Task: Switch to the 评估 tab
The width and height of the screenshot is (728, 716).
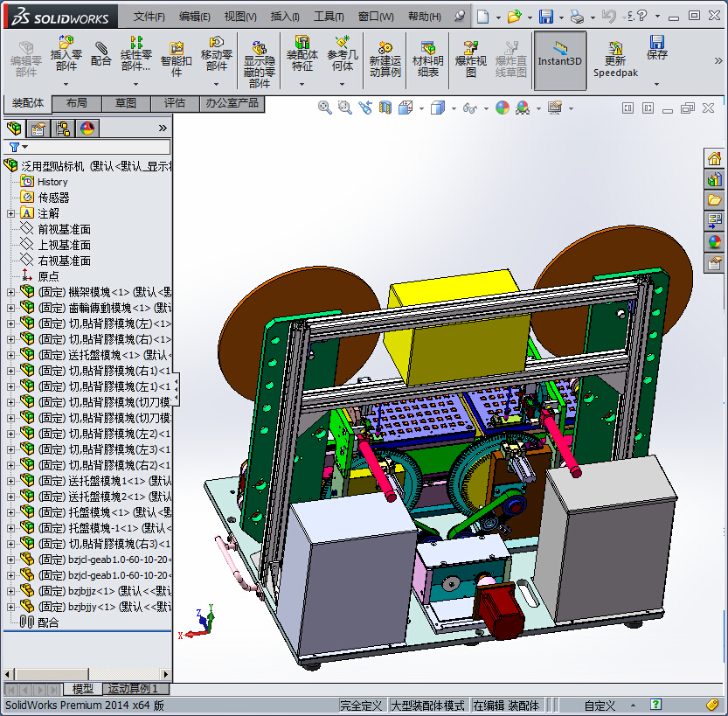Action: coord(175,103)
